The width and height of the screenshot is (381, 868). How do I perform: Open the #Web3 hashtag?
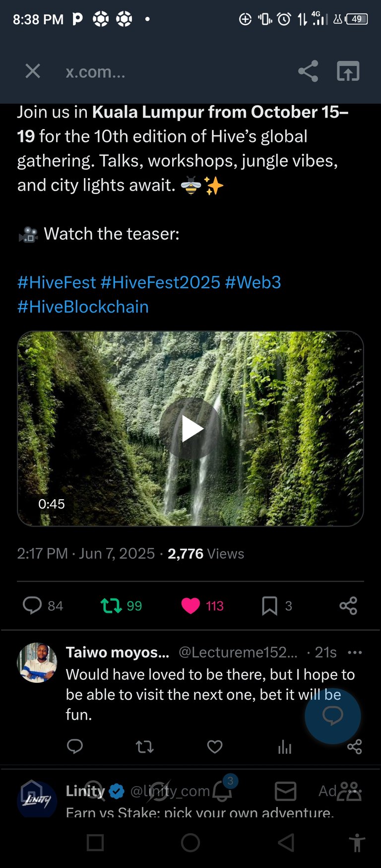click(253, 282)
